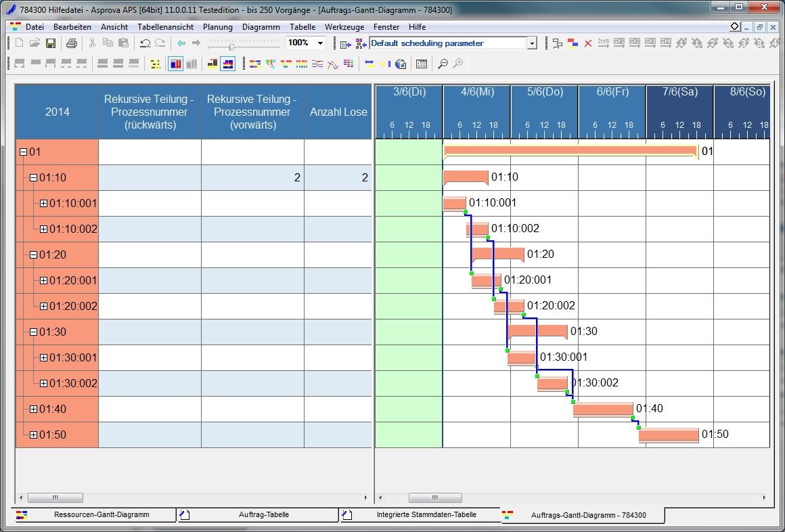Screen dimensions: 785x532
Task: Expand the 01:20:001 tree node
Action: click(x=43, y=280)
